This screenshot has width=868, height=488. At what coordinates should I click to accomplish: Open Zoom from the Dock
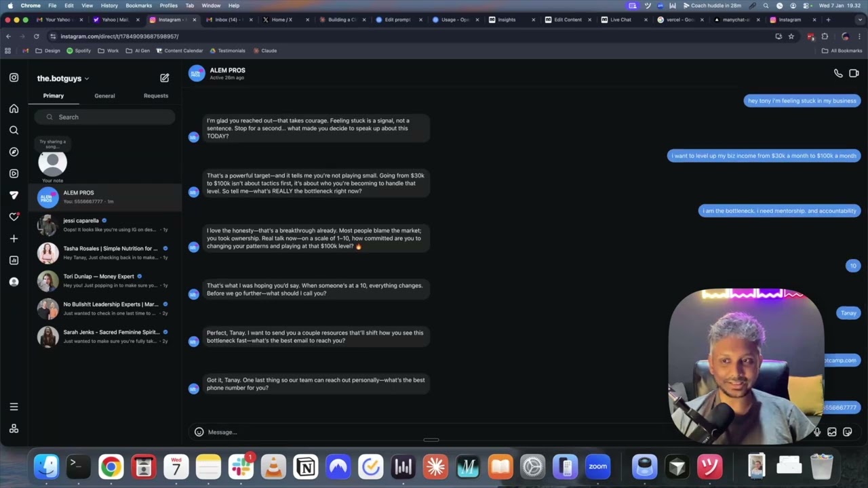pos(597,466)
